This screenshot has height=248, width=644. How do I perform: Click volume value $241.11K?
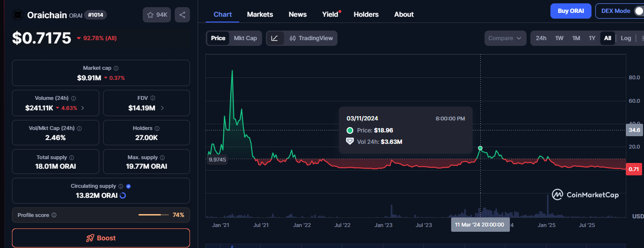[39, 108]
